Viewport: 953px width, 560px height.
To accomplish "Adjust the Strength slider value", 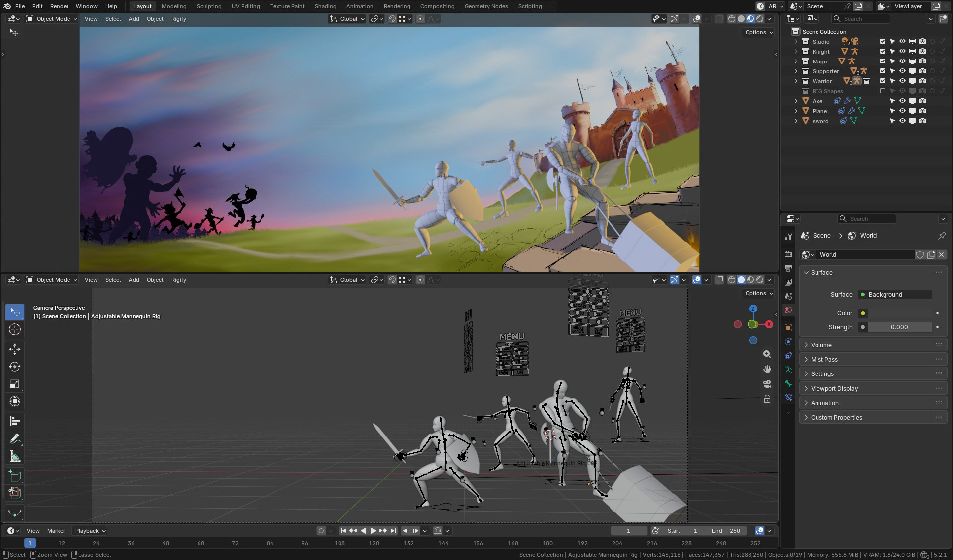I will [899, 327].
